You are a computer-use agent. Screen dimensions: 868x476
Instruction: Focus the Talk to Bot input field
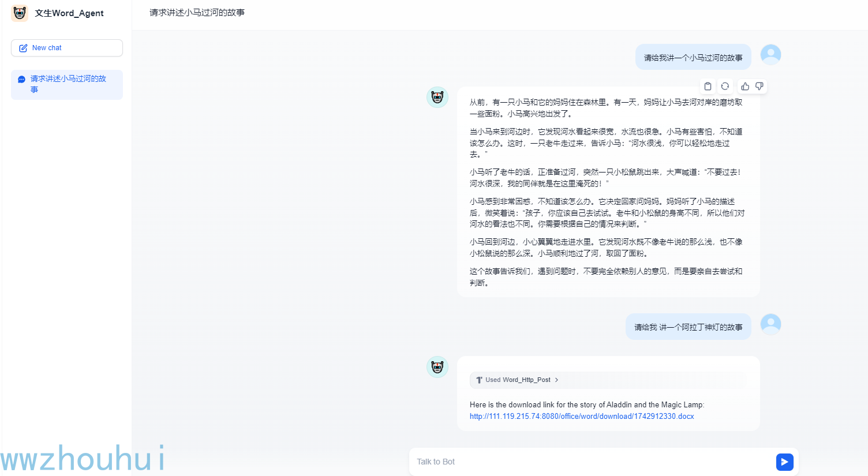pos(592,462)
